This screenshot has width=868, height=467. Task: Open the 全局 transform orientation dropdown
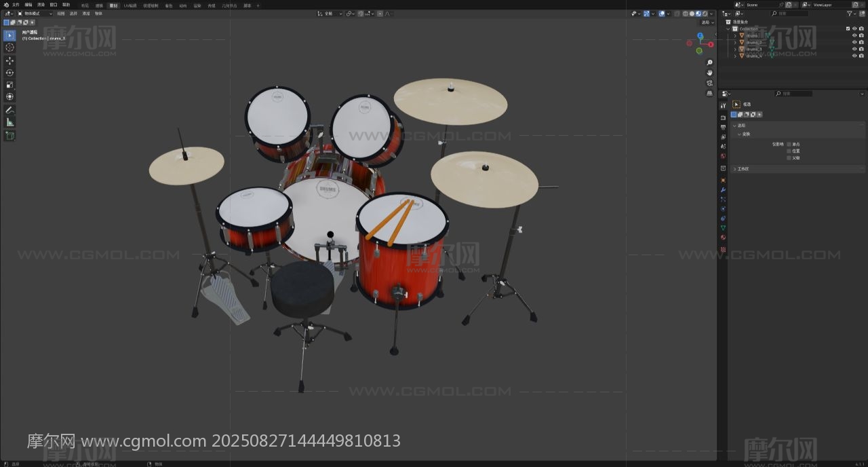point(330,14)
